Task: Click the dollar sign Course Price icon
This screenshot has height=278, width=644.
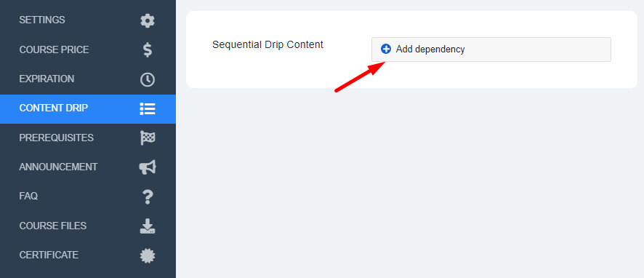Action: pyautogui.click(x=148, y=49)
